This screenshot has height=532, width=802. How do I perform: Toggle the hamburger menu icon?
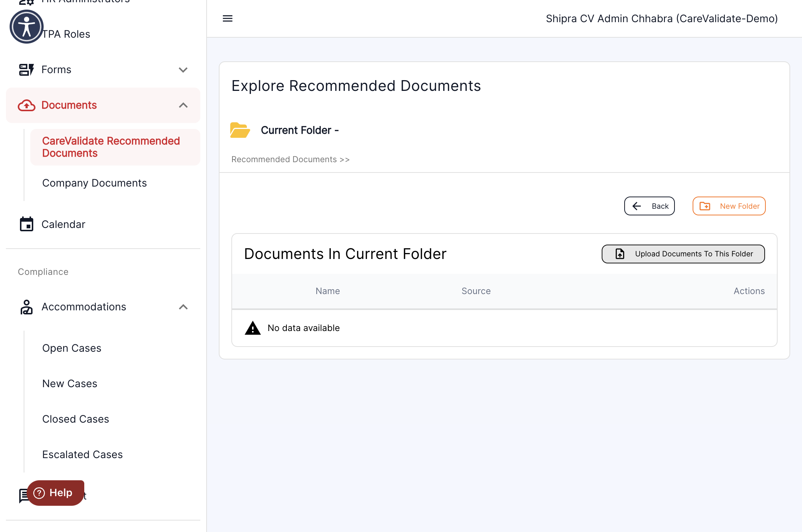pos(228,18)
